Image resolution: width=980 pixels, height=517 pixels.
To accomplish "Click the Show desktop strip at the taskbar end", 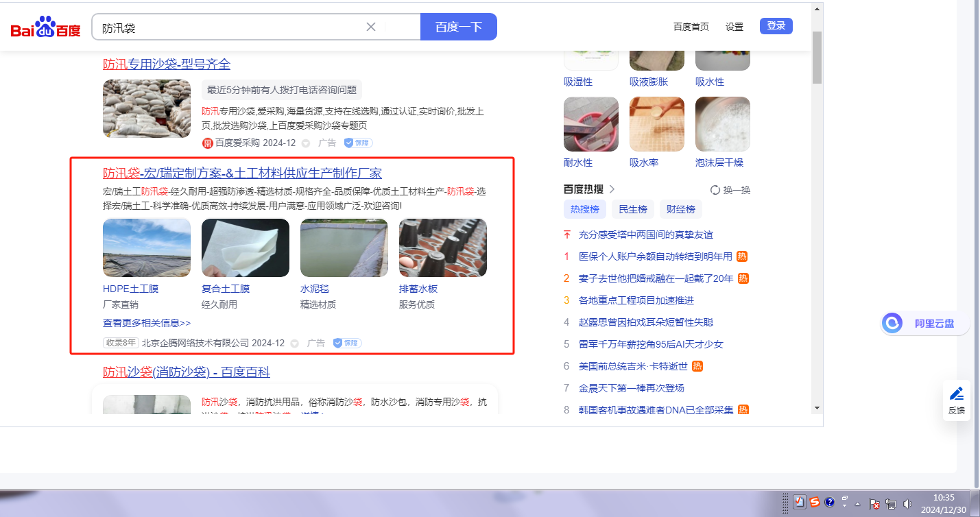I will click(x=977, y=504).
